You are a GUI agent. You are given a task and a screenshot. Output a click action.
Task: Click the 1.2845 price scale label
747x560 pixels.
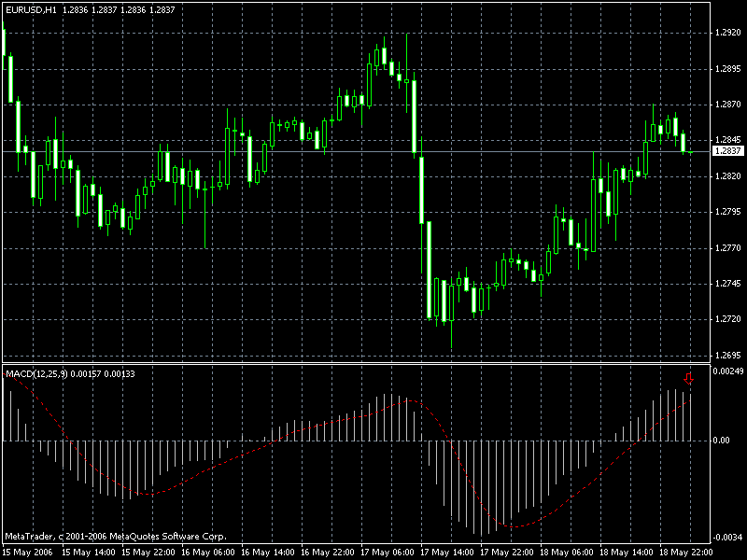(x=728, y=140)
